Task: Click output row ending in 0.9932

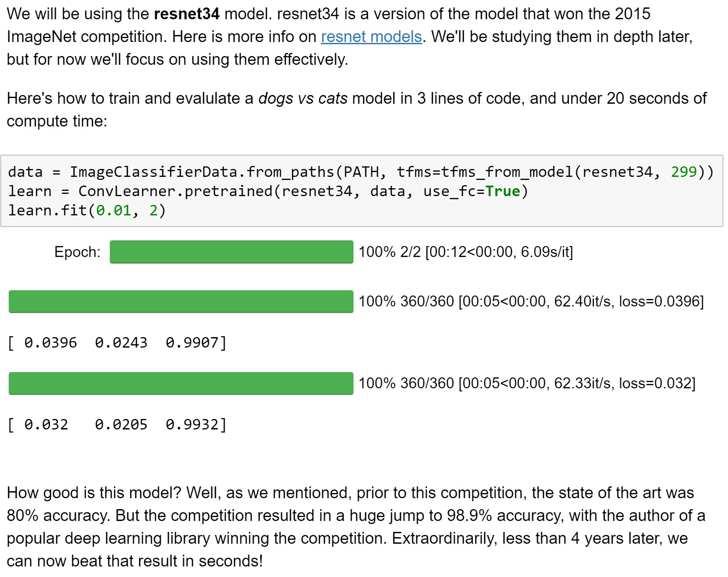Action: (x=117, y=424)
